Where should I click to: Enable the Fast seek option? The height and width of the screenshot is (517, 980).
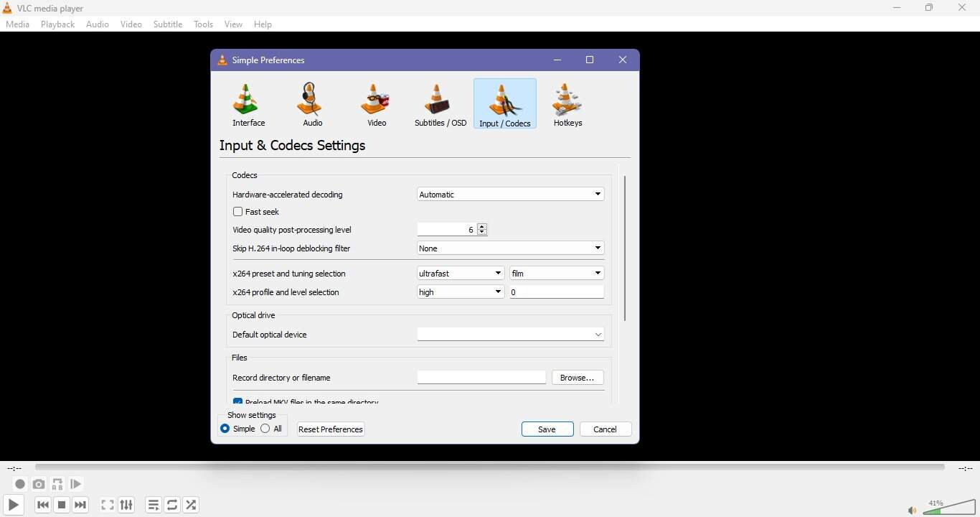[237, 212]
